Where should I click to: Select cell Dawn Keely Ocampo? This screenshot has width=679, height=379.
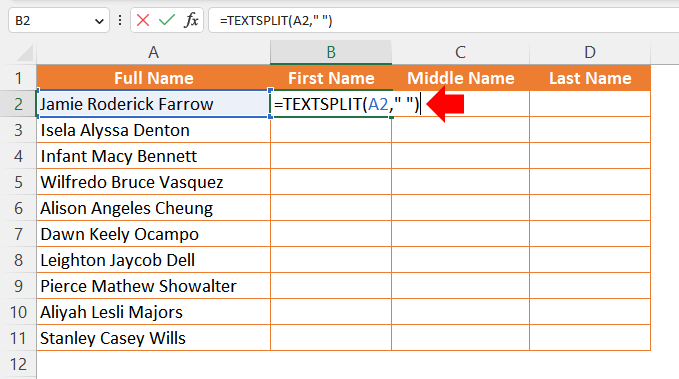point(153,234)
